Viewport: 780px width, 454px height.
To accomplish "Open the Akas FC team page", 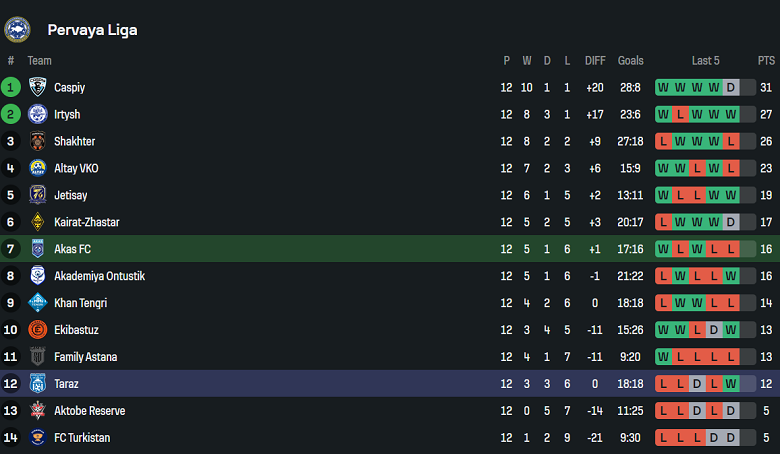I will (72, 249).
